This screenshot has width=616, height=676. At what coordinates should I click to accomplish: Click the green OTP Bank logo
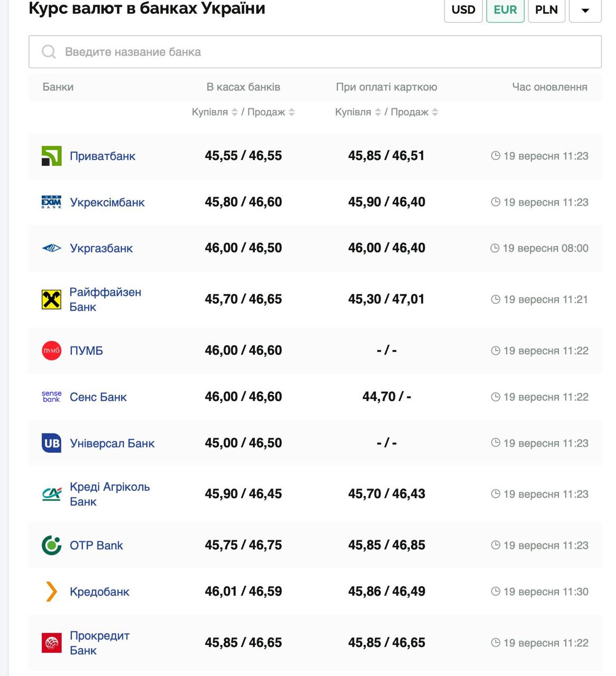52,546
